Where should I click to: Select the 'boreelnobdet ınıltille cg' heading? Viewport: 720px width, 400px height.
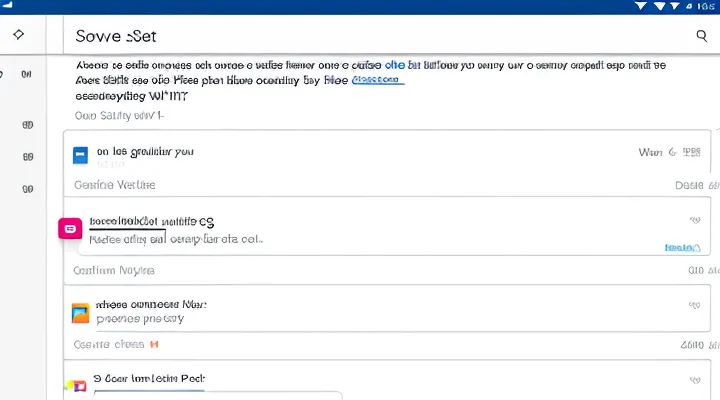152,222
